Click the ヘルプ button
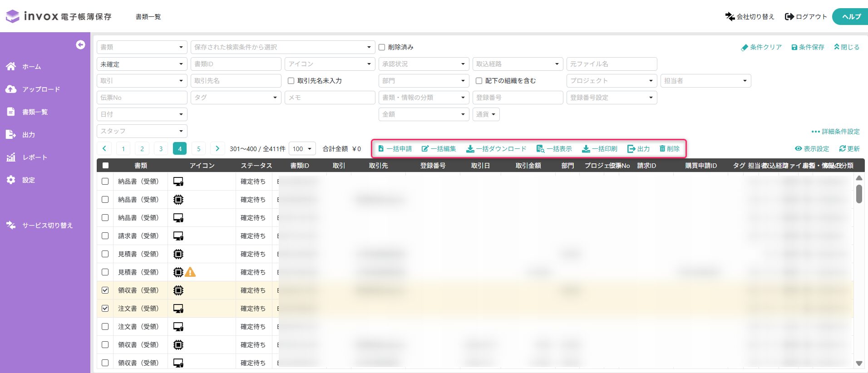868x373 pixels. [851, 17]
